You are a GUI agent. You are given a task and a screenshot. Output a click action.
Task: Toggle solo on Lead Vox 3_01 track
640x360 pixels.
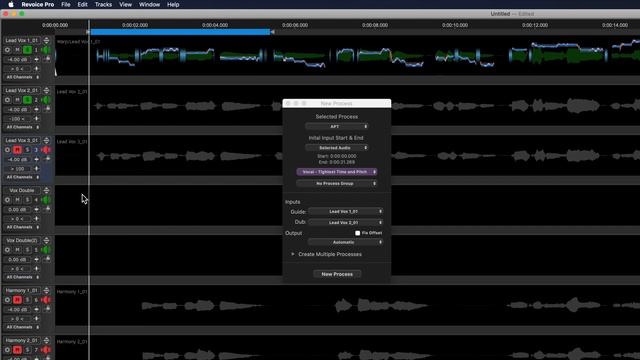[27, 150]
